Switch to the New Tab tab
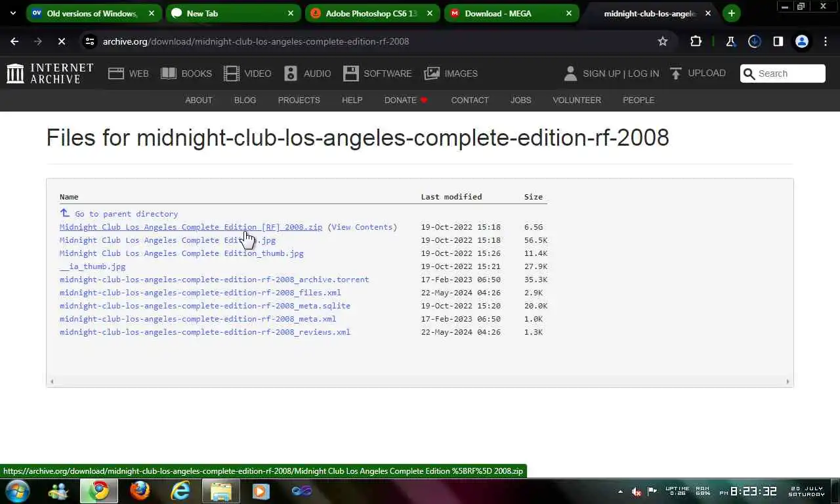Viewport: 840px width, 504px height. 232,13
